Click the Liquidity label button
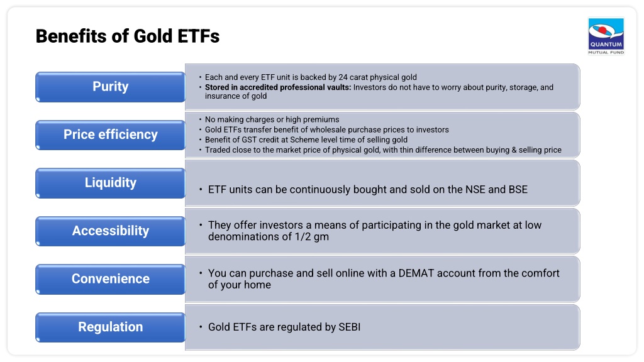644x362 pixels. (x=111, y=183)
